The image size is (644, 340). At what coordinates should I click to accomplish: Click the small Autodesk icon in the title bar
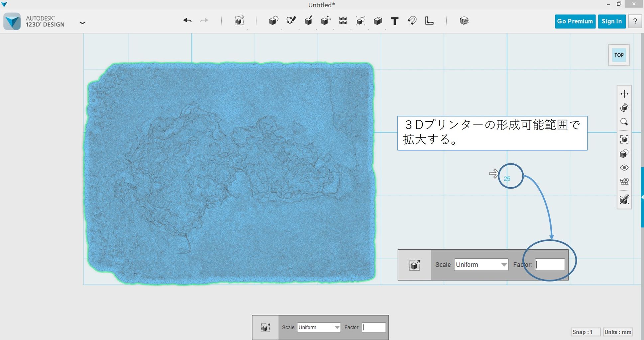point(4,4)
